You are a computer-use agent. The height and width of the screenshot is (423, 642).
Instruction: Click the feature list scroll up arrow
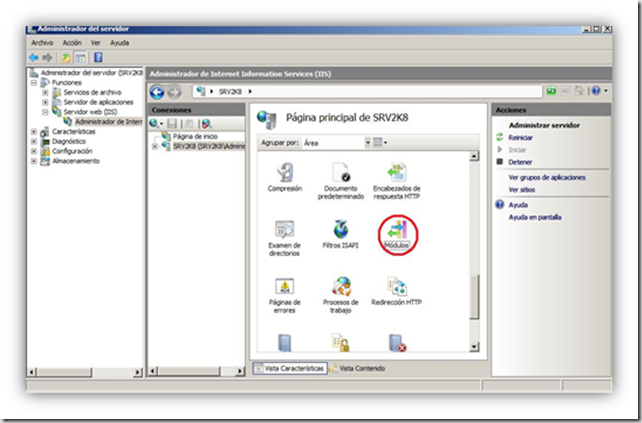(474, 156)
